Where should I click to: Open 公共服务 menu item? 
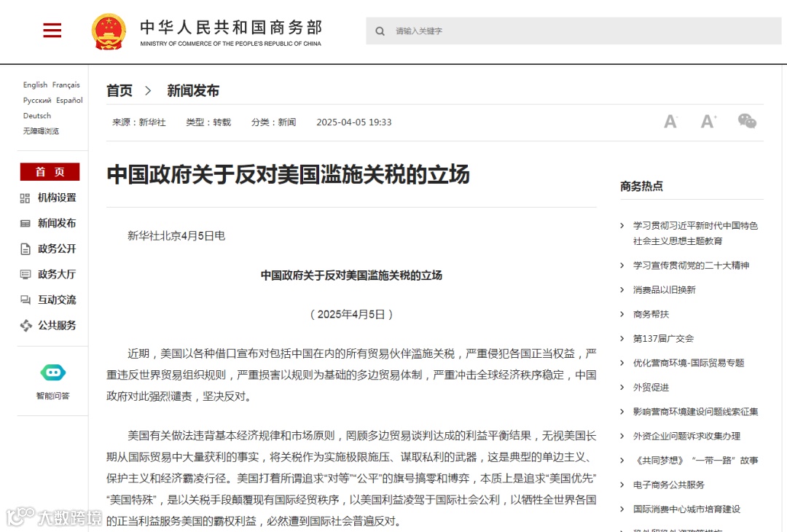click(57, 326)
